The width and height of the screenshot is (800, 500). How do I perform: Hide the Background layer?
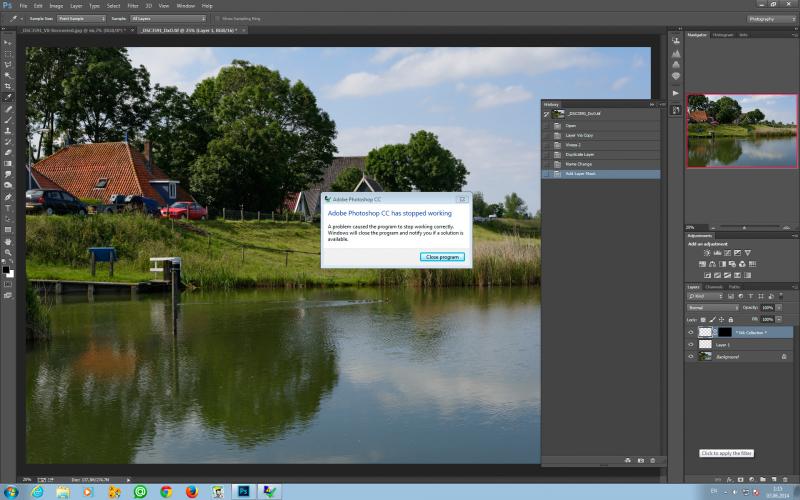coord(691,357)
